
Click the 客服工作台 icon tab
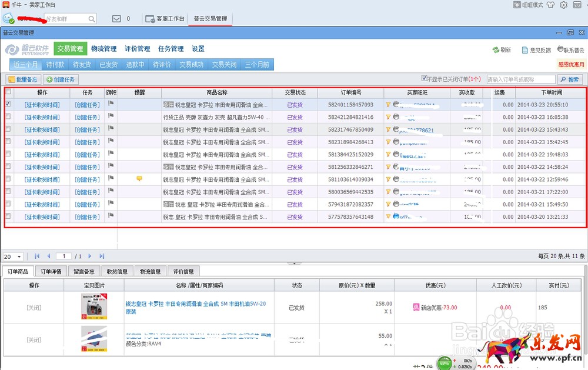(149, 18)
